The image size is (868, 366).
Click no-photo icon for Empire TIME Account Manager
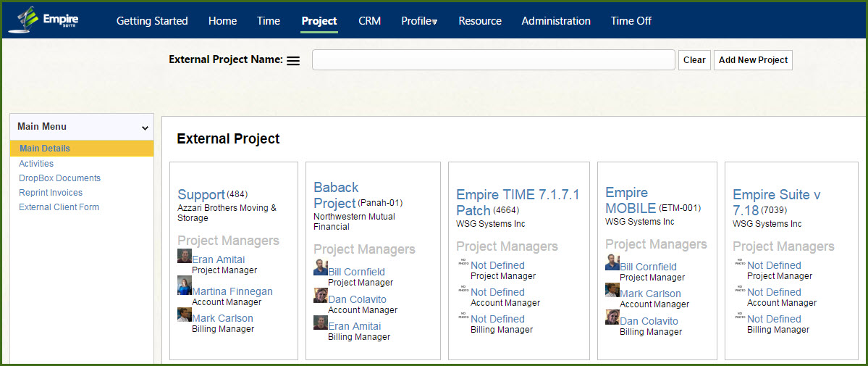[x=463, y=289]
